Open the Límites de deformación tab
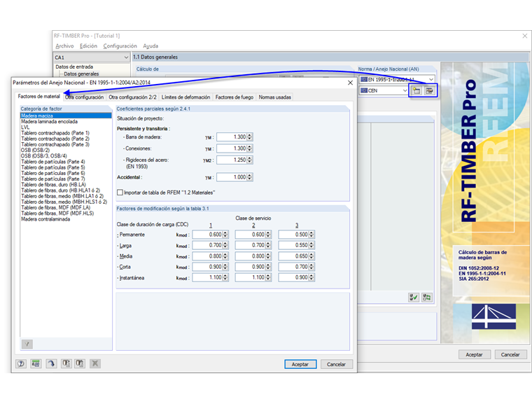 tap(185, 97)
